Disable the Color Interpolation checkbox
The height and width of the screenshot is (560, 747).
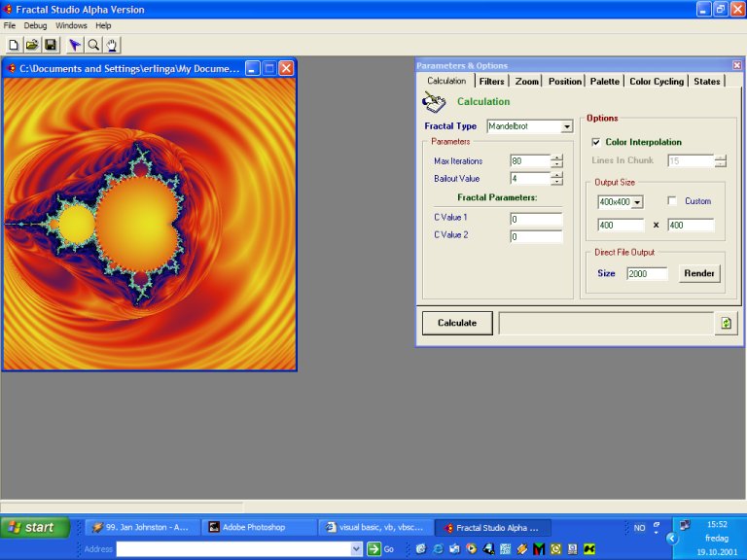coord(596,142)
